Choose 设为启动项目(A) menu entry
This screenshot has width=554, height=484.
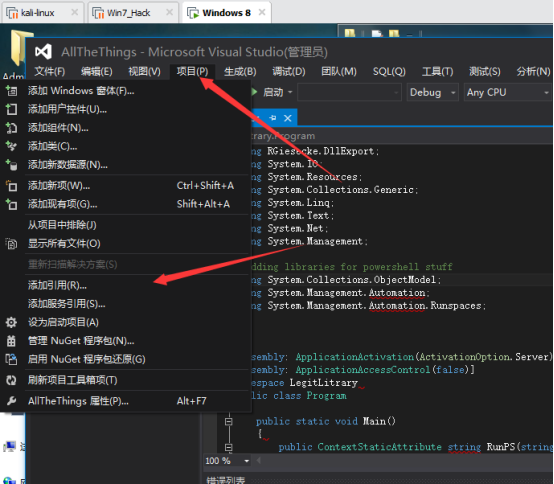(125, 322)
